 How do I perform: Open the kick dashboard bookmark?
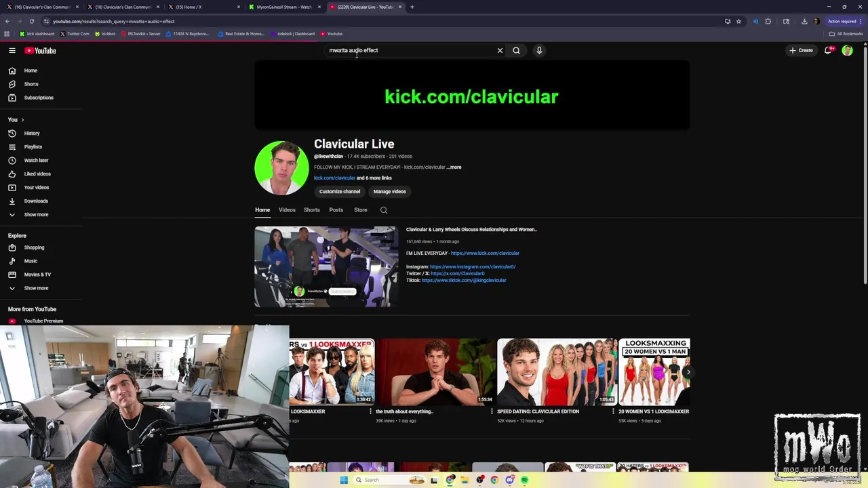(x=37, y=34)
